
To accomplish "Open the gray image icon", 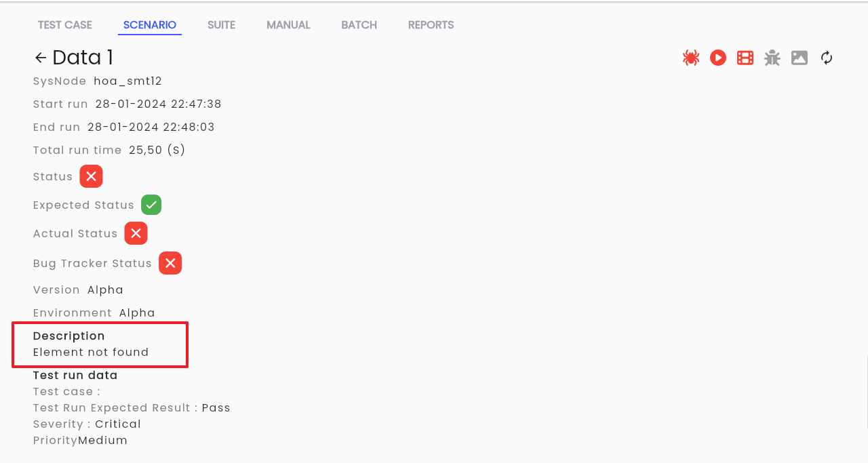I will point(800,58).
